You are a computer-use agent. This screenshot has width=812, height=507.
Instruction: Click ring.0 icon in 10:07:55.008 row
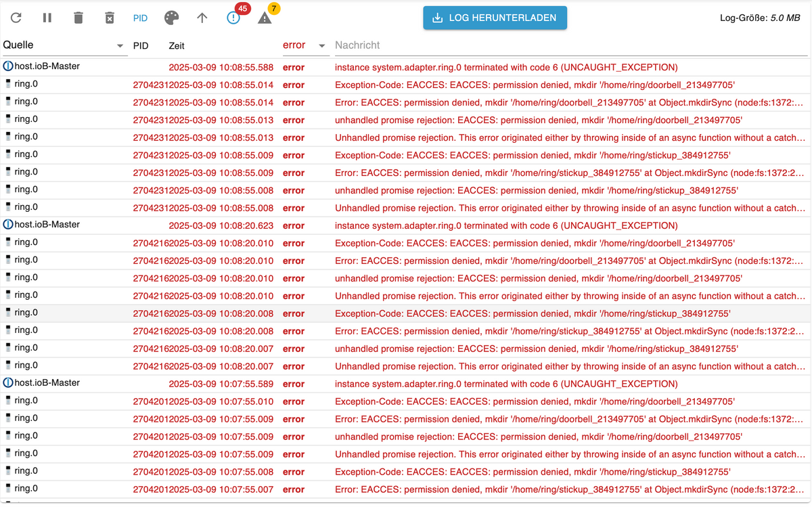click(9, 471)
